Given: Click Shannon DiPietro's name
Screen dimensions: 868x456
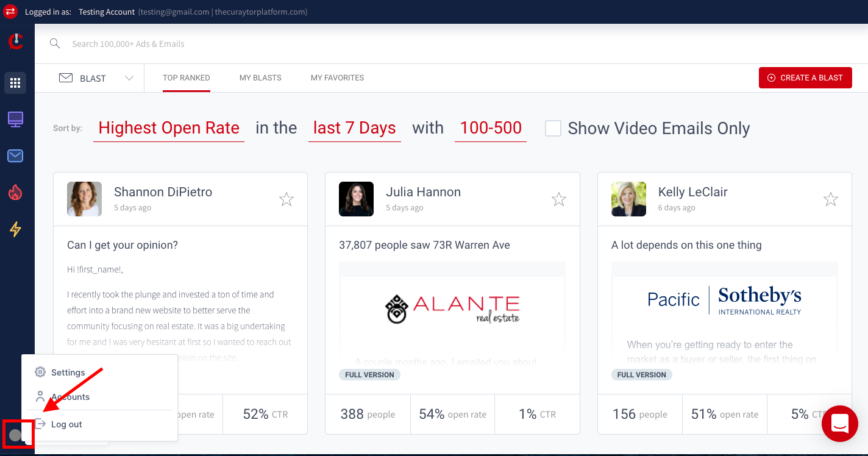Looking at the screenshot, I should [163, 192].
